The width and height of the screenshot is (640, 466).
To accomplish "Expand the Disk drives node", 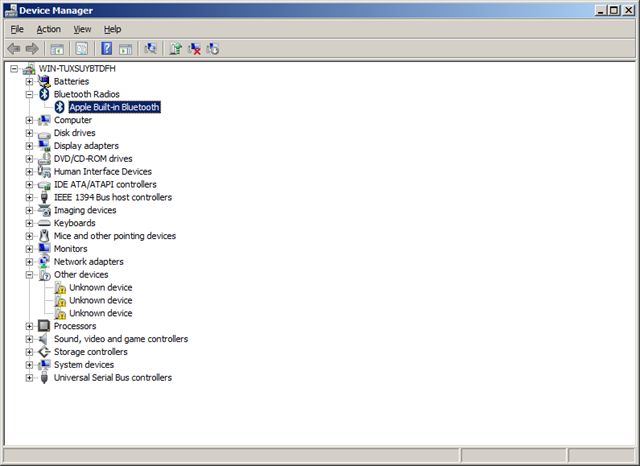I will (x=29, y=133).
